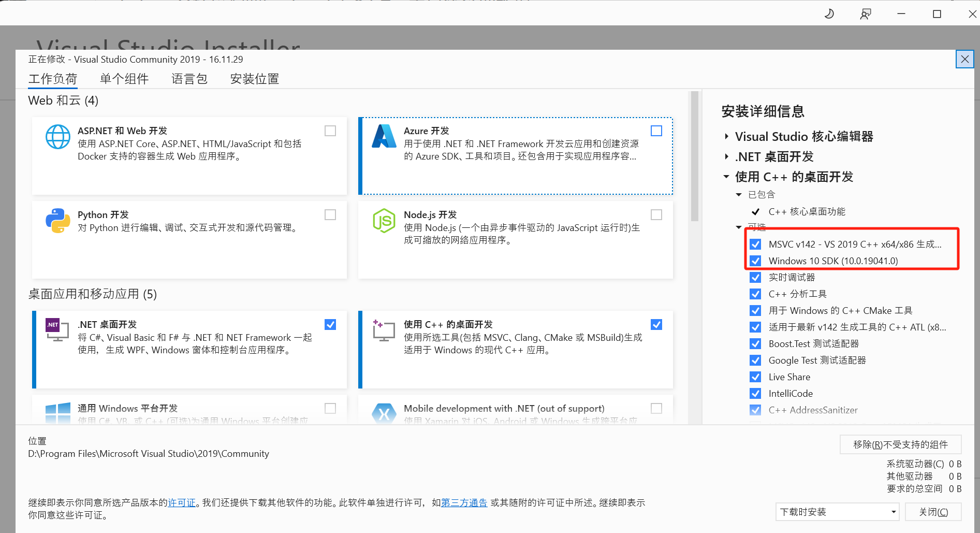Uncheck the 实时调试器 component
The width and height of the screenshot is (980, 533).
[755, 277]
